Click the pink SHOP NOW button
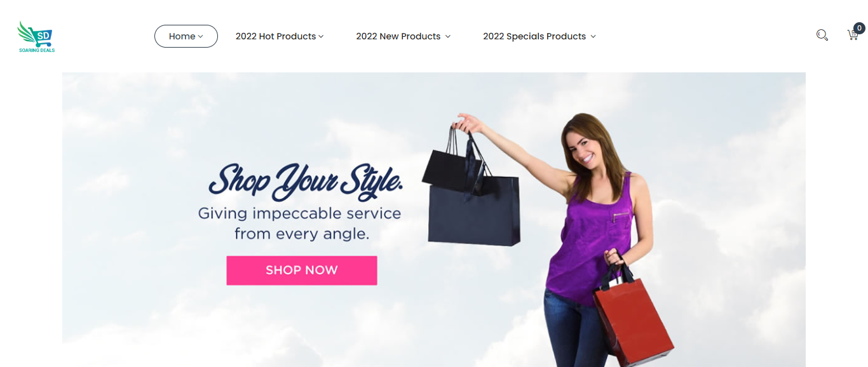 [302, 270]
